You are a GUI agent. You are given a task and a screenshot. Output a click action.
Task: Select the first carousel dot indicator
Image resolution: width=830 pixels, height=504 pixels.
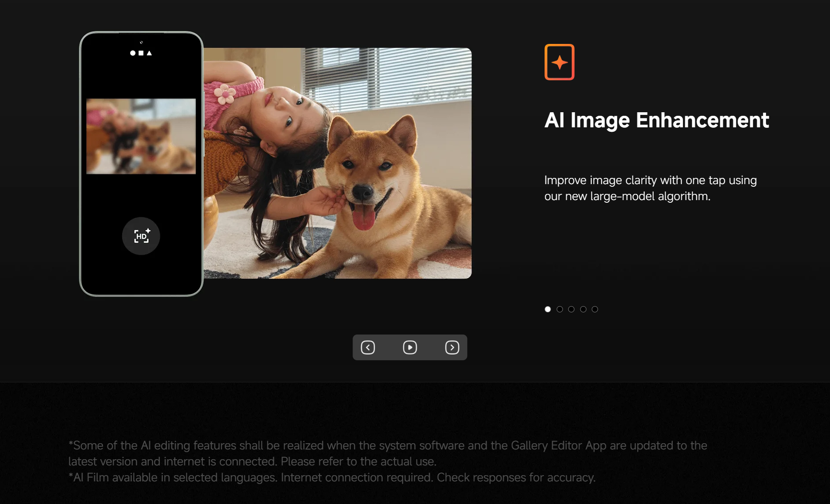(x=548, y=309)
